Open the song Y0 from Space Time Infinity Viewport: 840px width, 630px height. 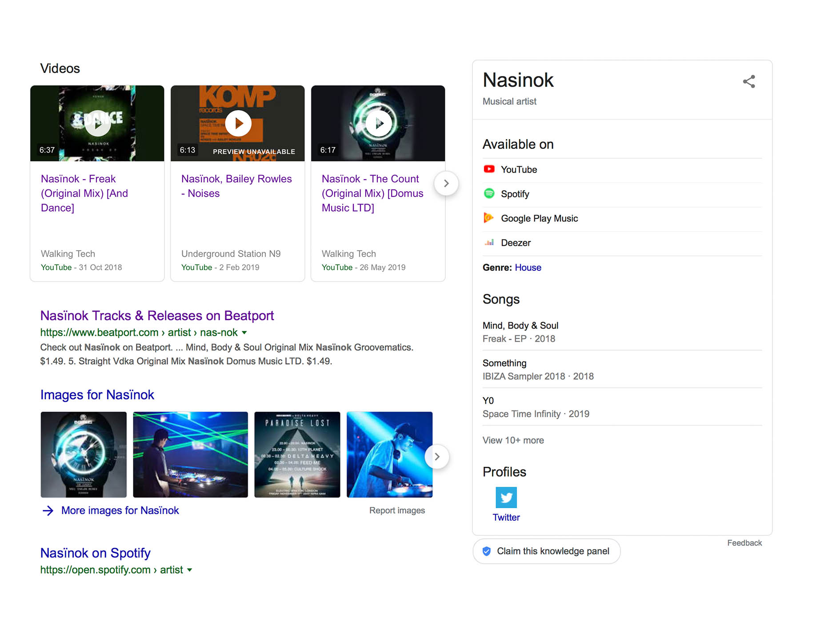click(488, 401)
